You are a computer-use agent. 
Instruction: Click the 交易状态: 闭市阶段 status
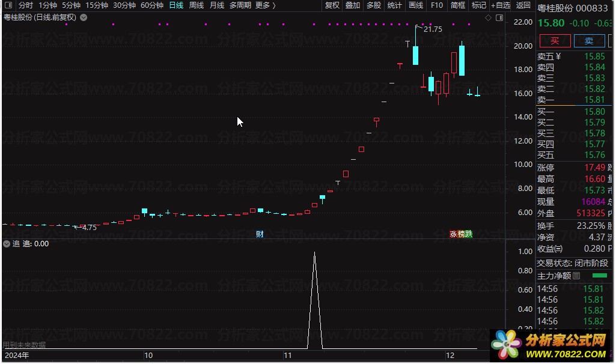pos(572,263)
